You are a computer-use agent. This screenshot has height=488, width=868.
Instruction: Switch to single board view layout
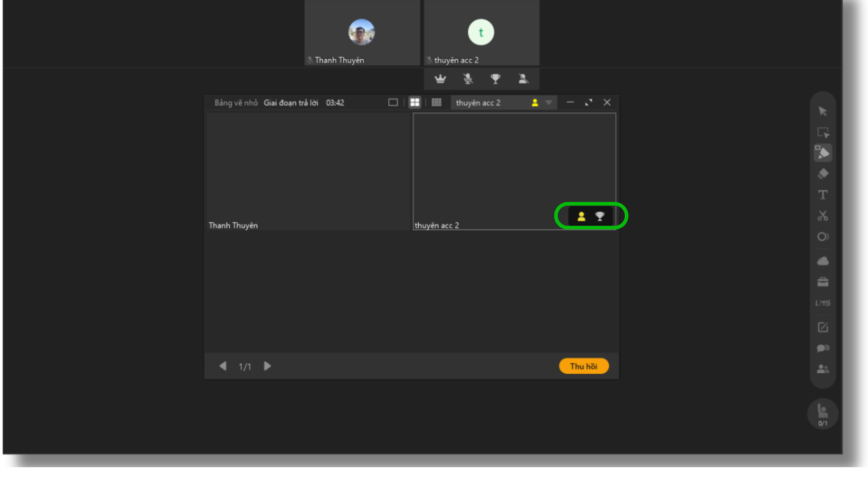coord(393,103)
